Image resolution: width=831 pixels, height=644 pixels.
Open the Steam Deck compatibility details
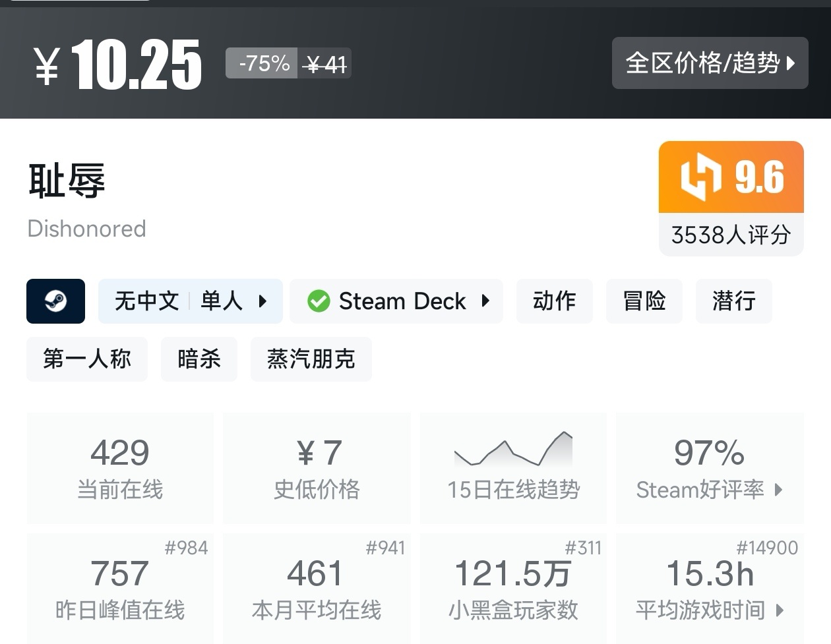point(396,301)
